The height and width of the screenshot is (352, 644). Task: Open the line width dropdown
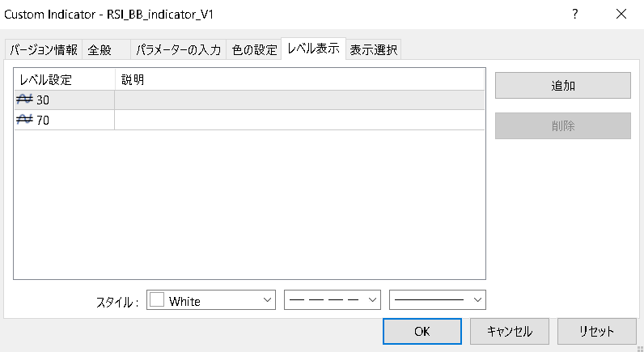438,300
